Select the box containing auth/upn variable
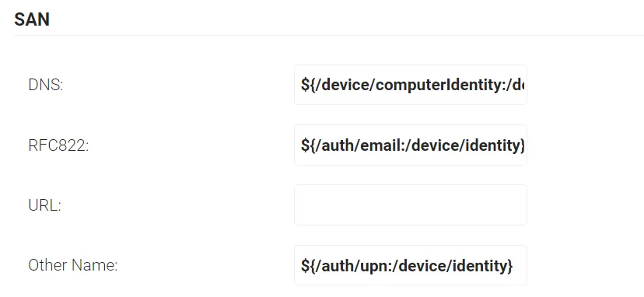This screenshot has height=297, width=644. click(x=411, y=265)
